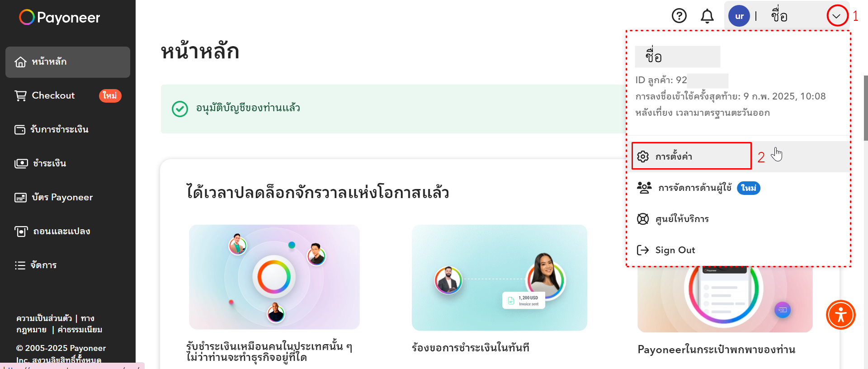Collapse the account dropdown chevron

click(837, 16)
